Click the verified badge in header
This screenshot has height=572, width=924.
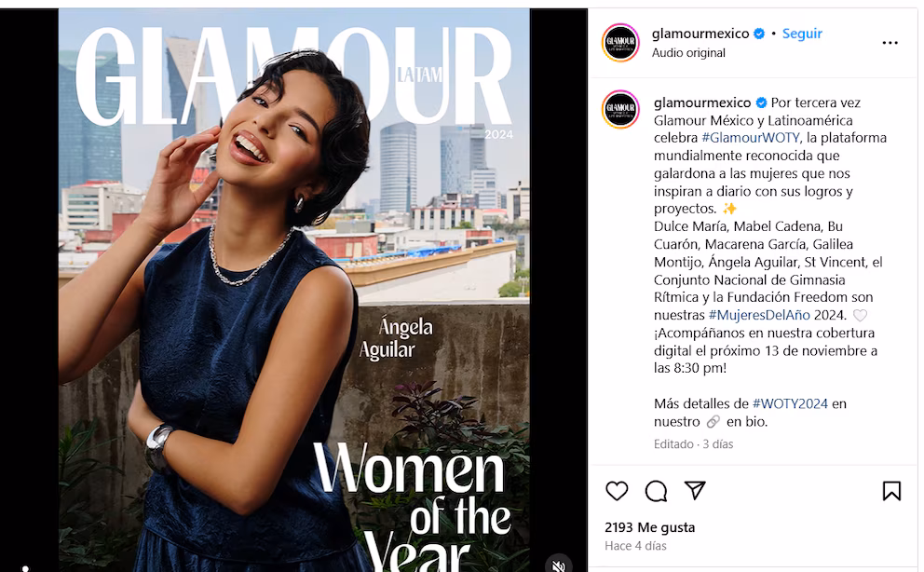click(x=759, y=34)
